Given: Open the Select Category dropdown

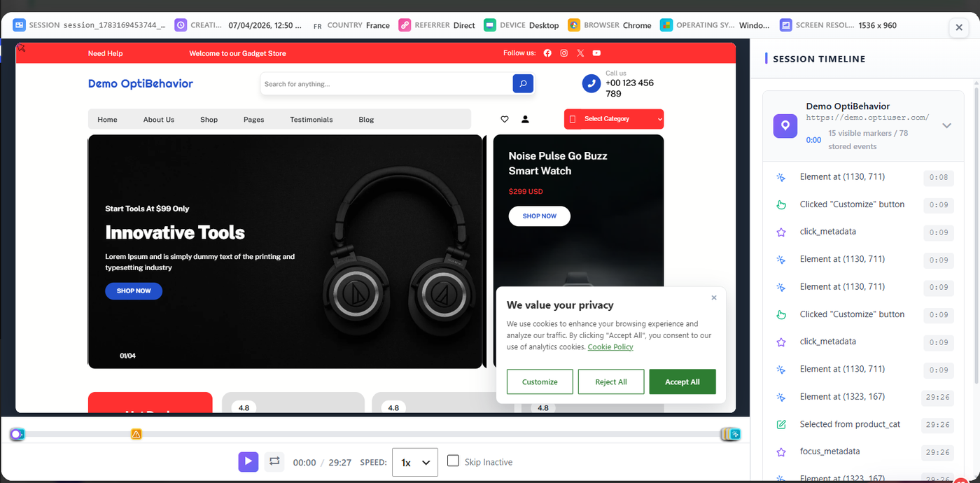Looking at the screenshot, I should coord(614,119).
